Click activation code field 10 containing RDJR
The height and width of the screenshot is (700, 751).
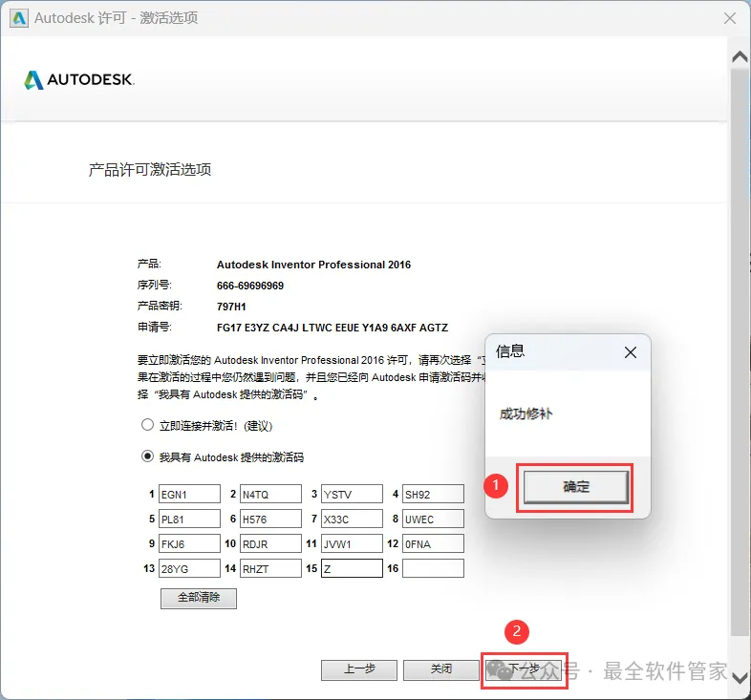click(x=270, y=544)
